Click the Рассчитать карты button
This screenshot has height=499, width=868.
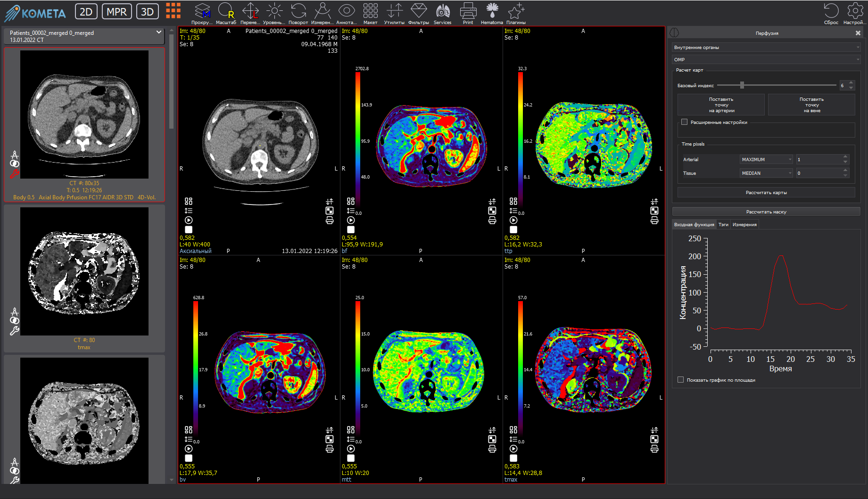tap(766, 193)
